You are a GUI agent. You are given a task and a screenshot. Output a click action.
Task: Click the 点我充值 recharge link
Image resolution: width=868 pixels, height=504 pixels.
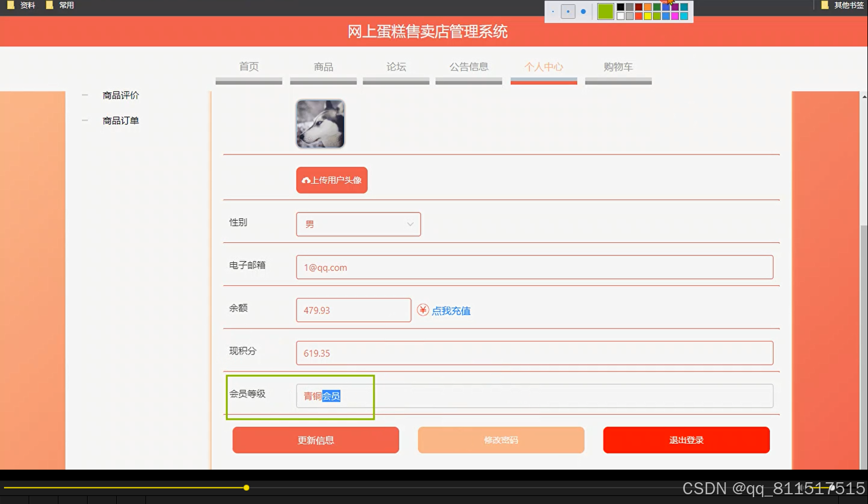pyautogui.click(x=451, y=310)
